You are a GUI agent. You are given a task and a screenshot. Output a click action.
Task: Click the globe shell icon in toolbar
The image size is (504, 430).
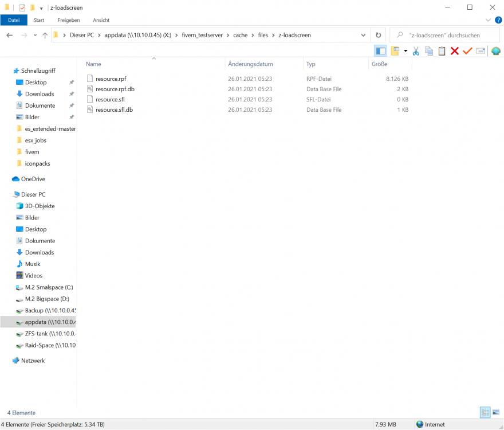point(495,51)
